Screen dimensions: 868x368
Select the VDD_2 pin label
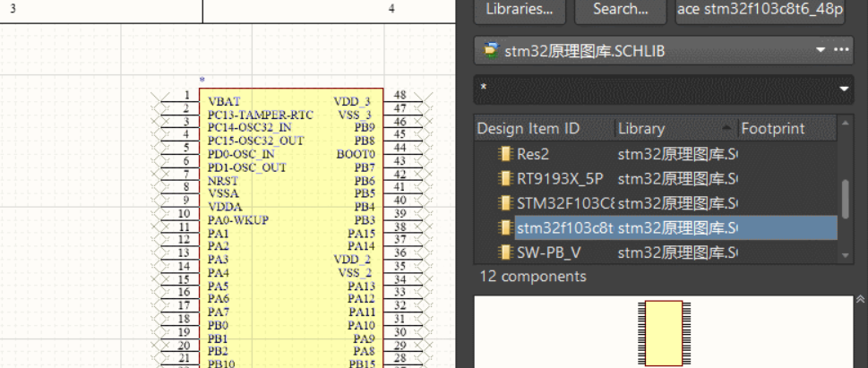(351, 260)
